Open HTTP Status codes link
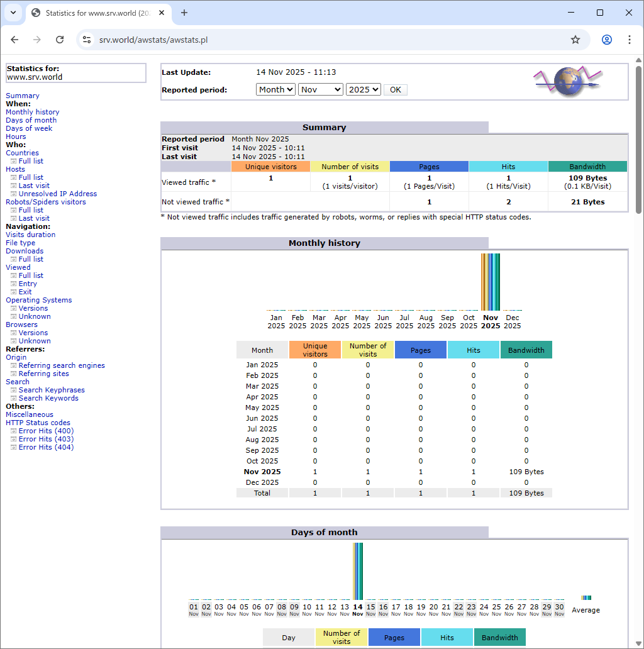 point(38,423)
